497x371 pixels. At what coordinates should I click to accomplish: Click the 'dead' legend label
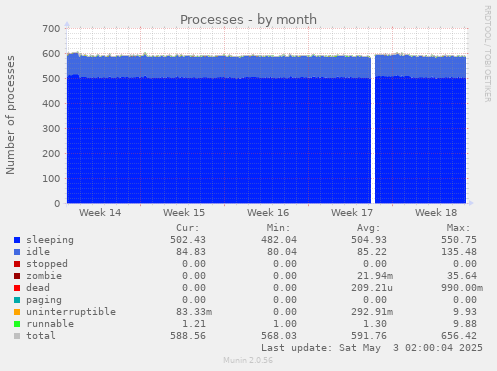tap(38, 288)
